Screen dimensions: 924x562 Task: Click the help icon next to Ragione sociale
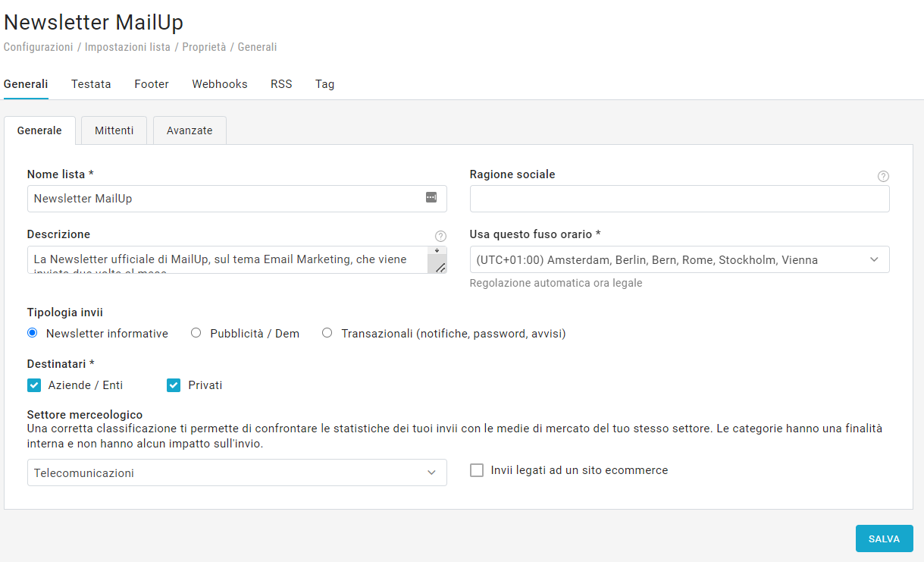883,176
